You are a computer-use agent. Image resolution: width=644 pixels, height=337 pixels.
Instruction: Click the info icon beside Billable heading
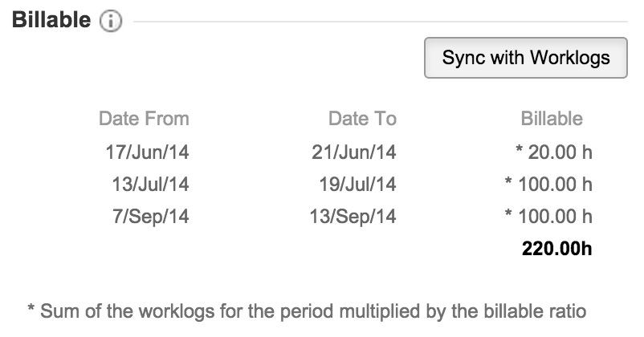111,22
